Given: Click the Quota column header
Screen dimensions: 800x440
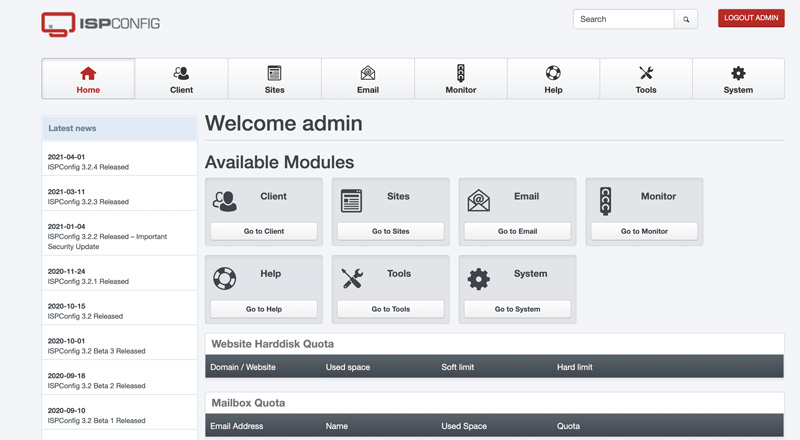Looking at the screenshot, I should [x=568, y=426].
